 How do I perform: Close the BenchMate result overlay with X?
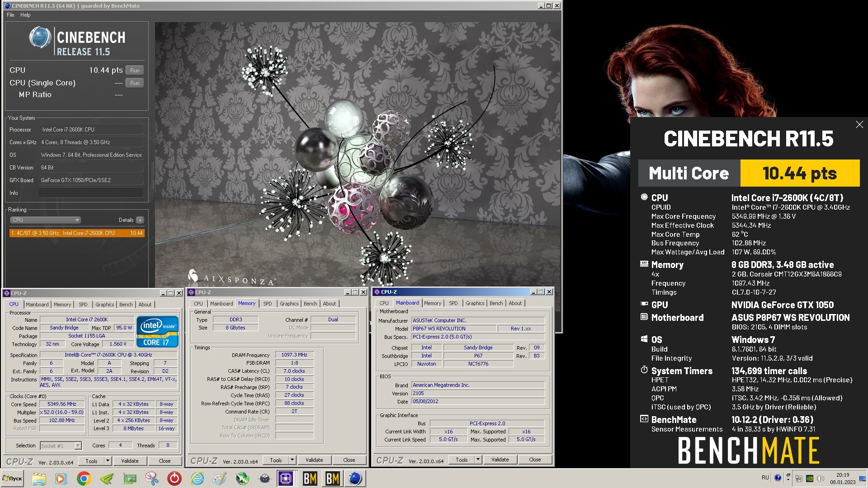[x=859, y=125]
